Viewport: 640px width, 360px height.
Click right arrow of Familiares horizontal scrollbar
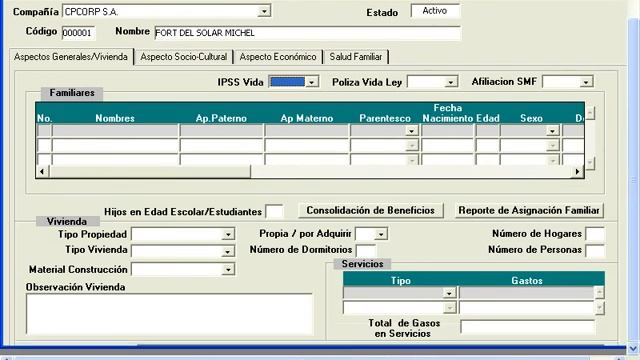coord(577,171)
